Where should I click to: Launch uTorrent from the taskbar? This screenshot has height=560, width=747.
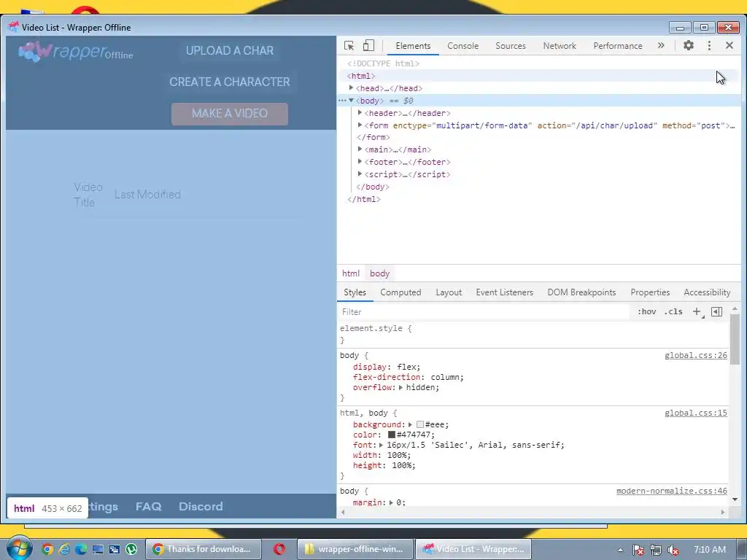(131, 549)
